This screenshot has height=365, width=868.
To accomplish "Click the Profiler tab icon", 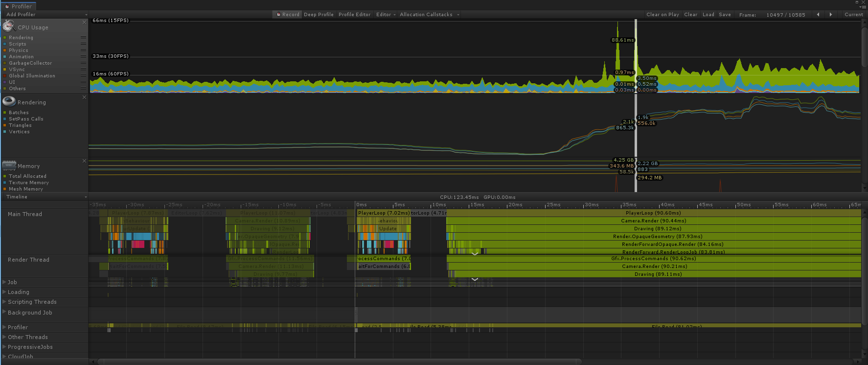I will pos(7,6).
